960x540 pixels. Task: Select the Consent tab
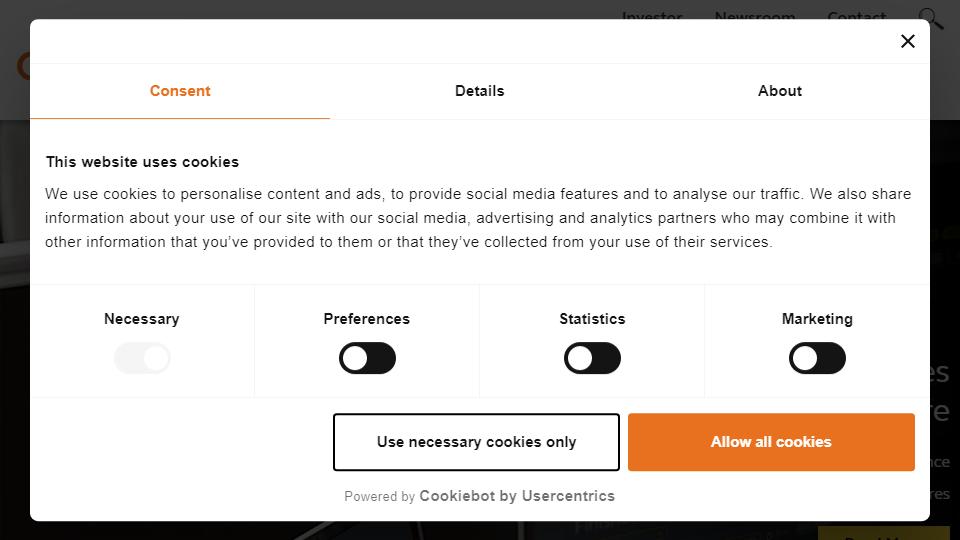pos(180,91)
